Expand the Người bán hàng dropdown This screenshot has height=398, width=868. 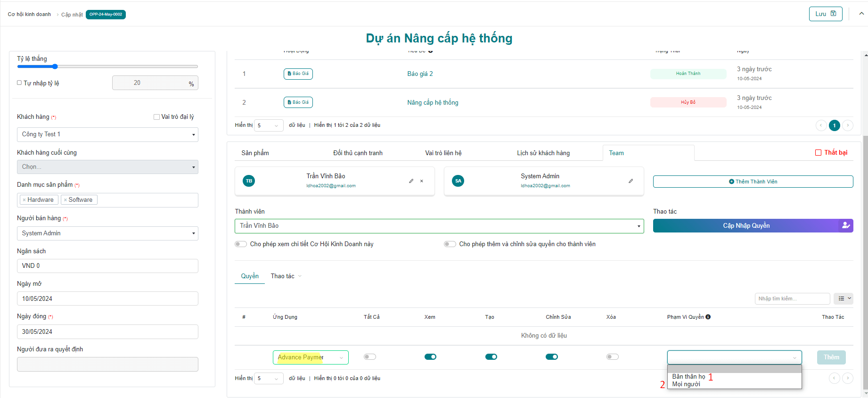click(107, 233)
